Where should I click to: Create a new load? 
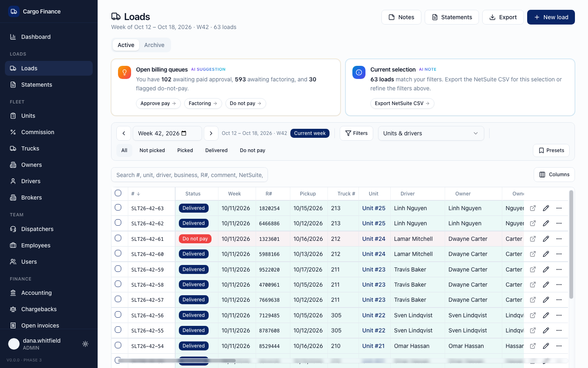click(x=551, y=17)
